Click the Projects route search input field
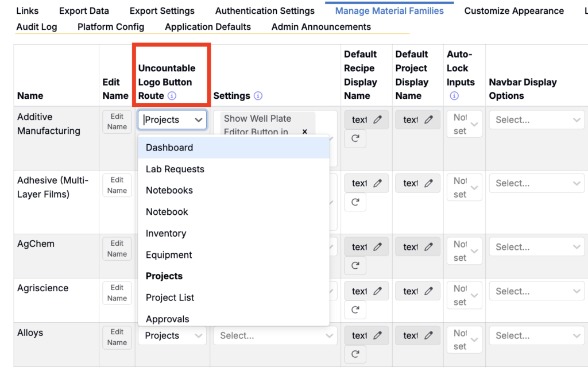Screen dimensions: 588x367 (167, 120)
